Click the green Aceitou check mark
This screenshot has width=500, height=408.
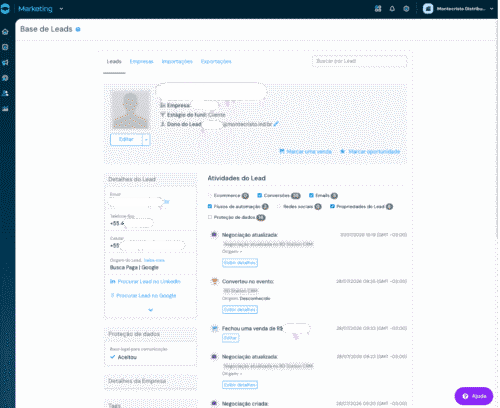(x=113, y=357)
